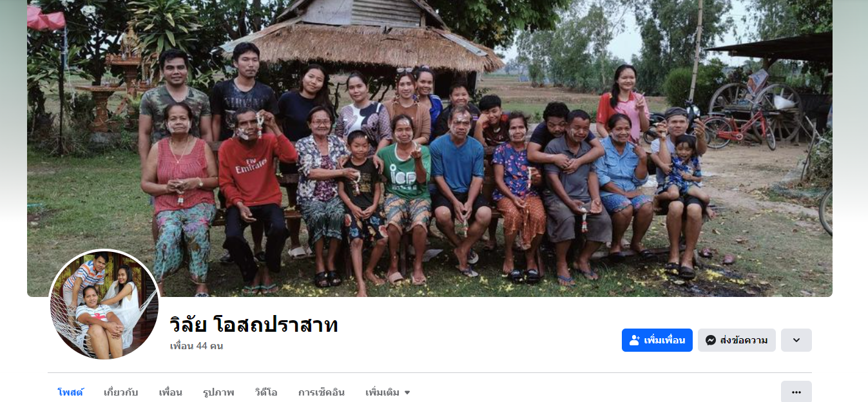Expand the chevron menu beside ส่งข้อความ
The height and width of the screenshot is (402, 868).
(x=796, y=340)
